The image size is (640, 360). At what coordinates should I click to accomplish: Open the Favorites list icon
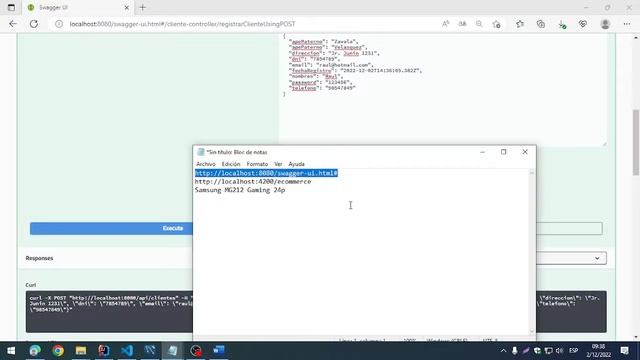coord(520,24)
